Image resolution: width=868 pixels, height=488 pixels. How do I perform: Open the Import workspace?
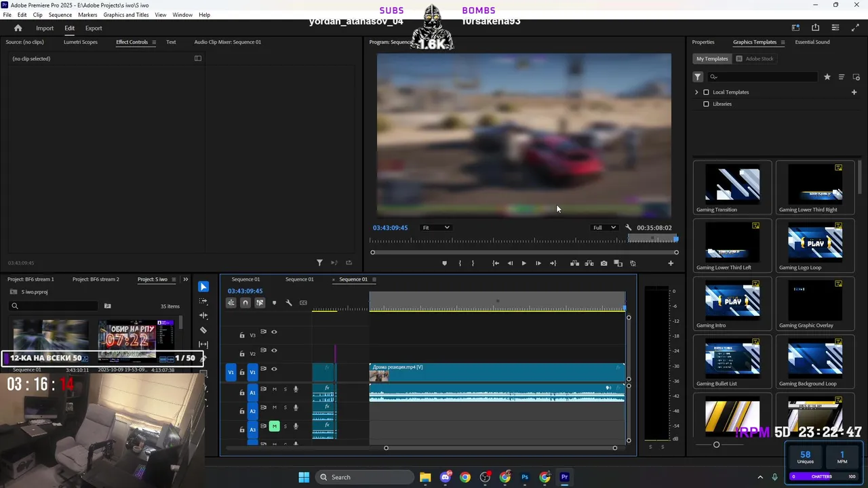point(45,28)
